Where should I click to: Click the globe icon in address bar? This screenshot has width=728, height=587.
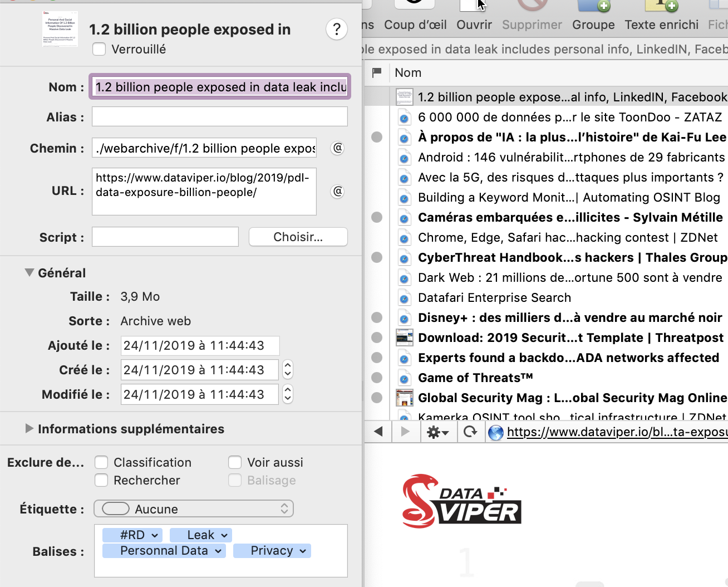pyautogui.click(x=495, y=432)
